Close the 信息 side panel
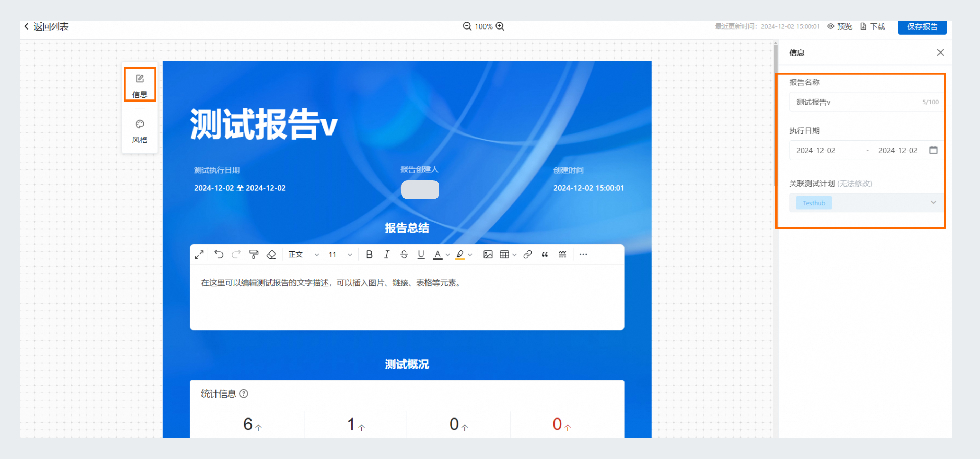980x459 pixels. coord(940,52)
